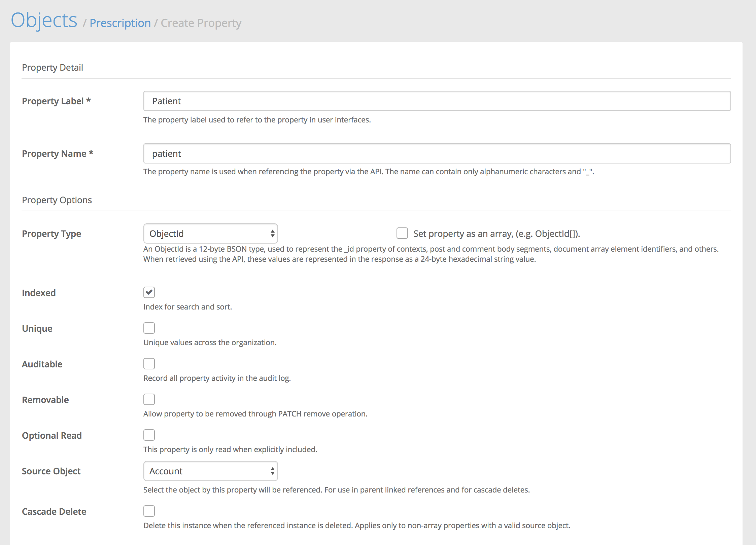The image size is (756, 545).
Task: Open the Source Object Account dropdown
Action: pos(210,471)
